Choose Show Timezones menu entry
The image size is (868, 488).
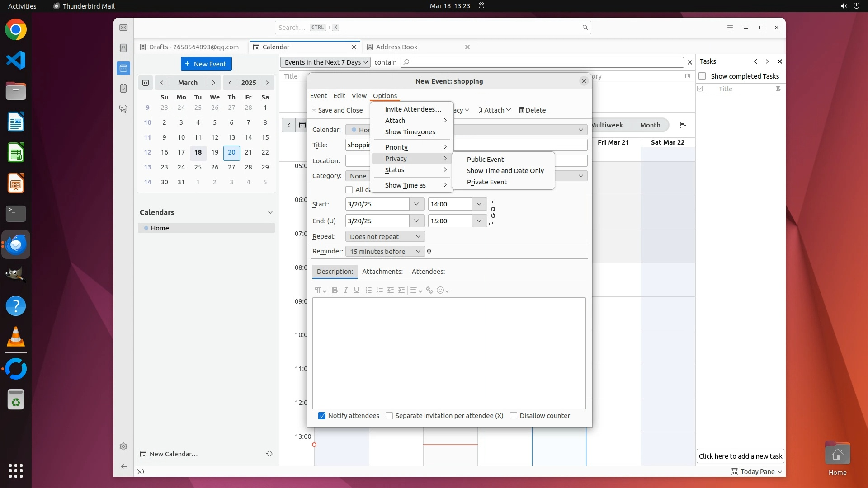coord(410,132)
